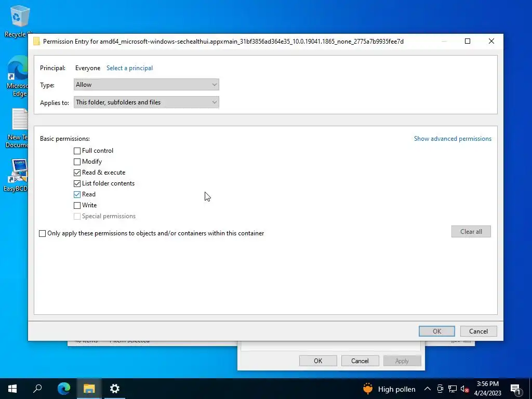Toggle the Read permission checkbox
Viewport: 532px width, 399px height.
77,194
